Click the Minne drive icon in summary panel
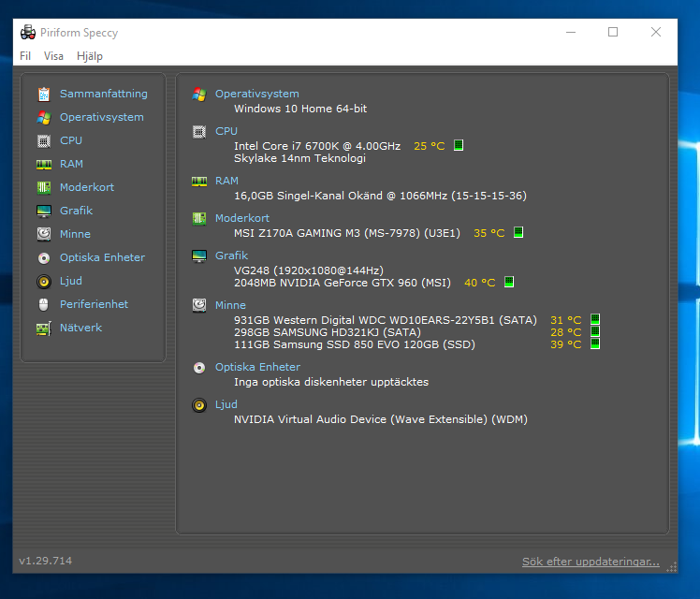The height and width of the screenshot is (599, 700). tap(199, 305)
